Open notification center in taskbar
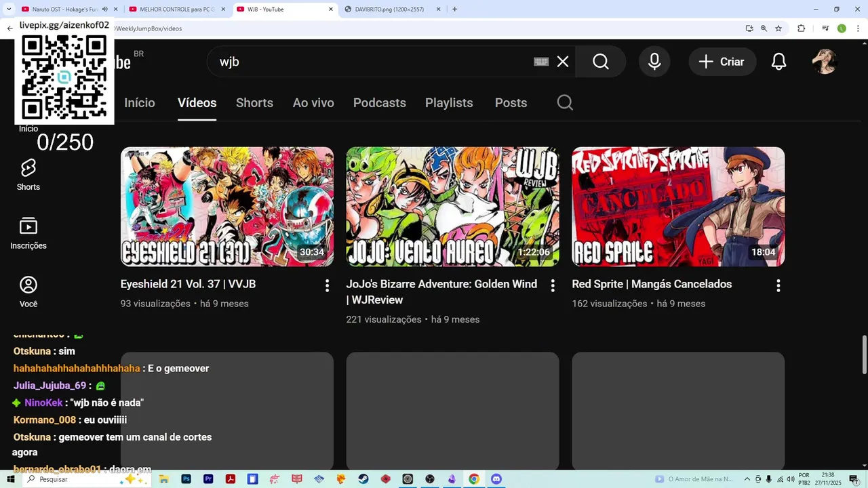868x488 pixels. (854, 479)
